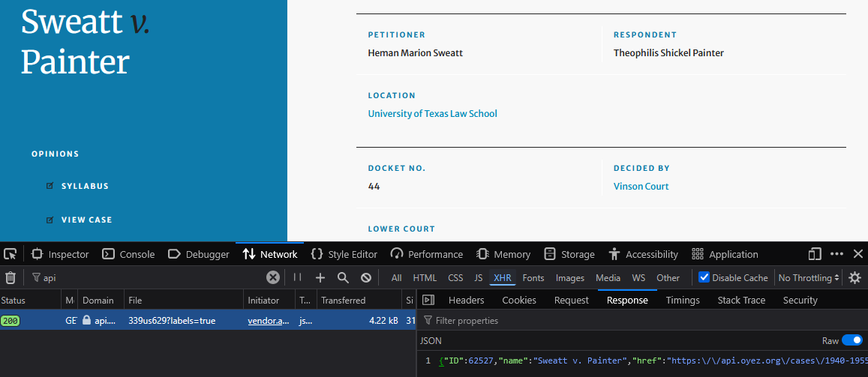Open the Syllabus opinion link
Screen dimensions: 868x377
pos(85,186)
